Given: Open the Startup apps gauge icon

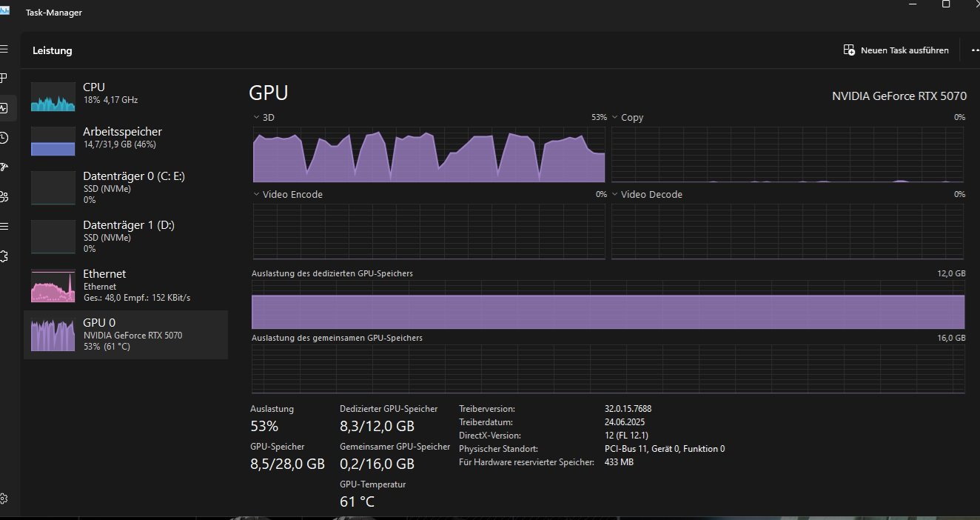Looking at the screenshot, I should click(x=4, y=167).
